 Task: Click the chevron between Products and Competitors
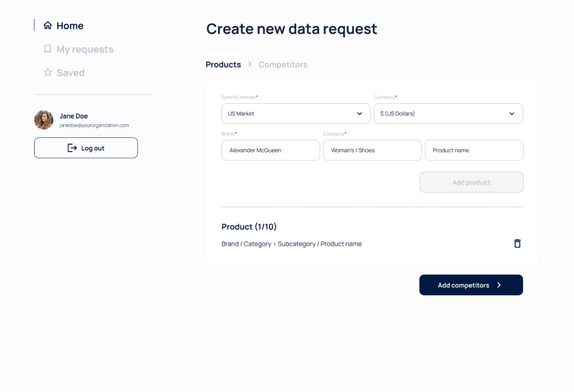point(249,64)
